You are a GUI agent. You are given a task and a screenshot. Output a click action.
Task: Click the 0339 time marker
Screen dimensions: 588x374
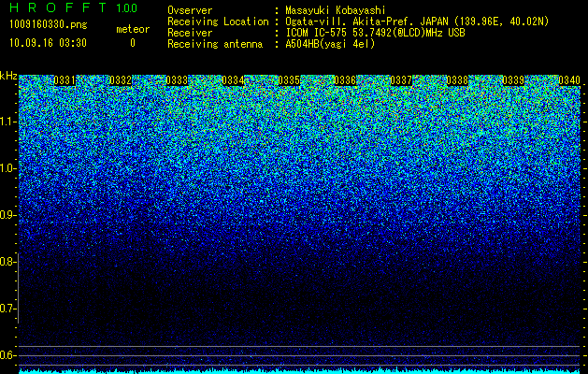tap(513, 80)
